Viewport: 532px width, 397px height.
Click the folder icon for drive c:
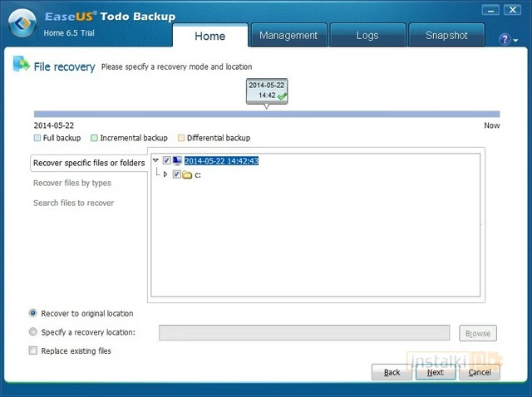187,175
